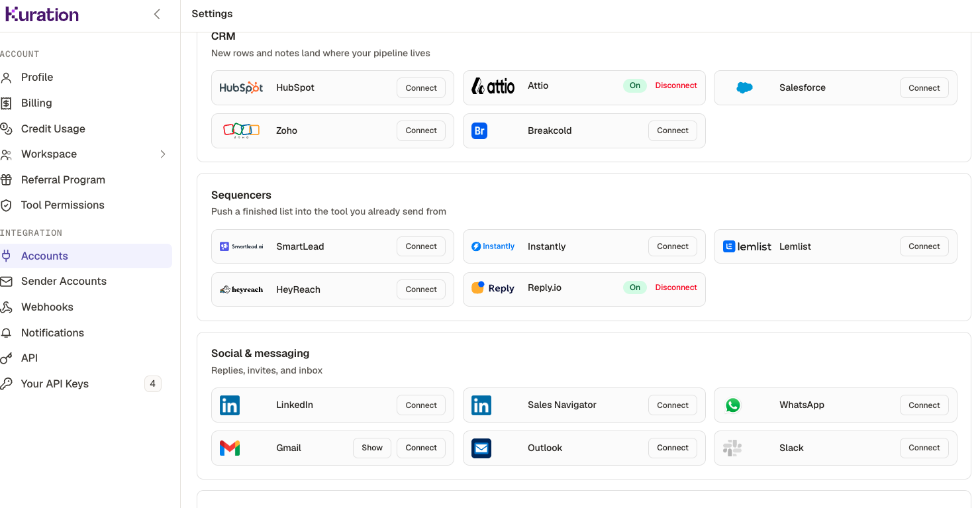980x508 pixels.
Task: Click the Your API Keys icon
Action: coord(7,383)
